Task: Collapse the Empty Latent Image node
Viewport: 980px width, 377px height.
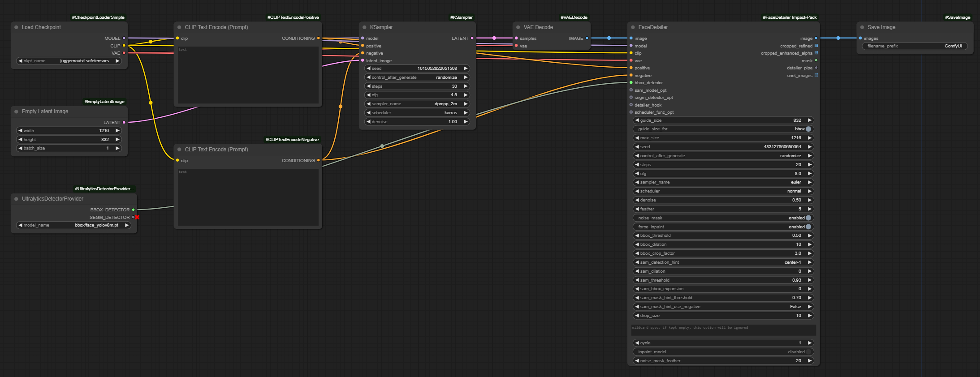Action: point(17,111)
